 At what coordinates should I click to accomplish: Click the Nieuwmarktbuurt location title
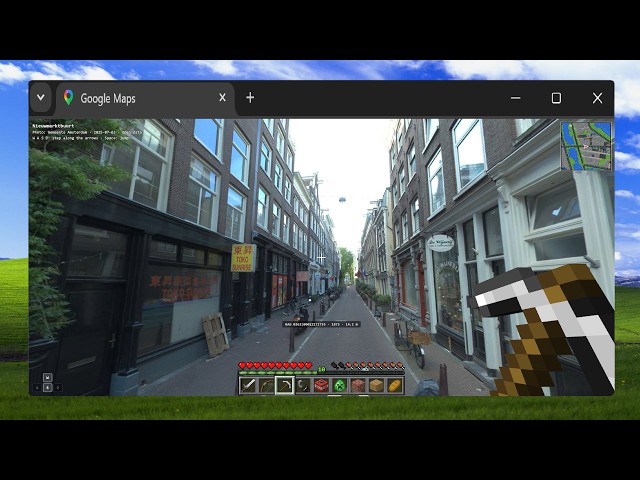(53, 126)
